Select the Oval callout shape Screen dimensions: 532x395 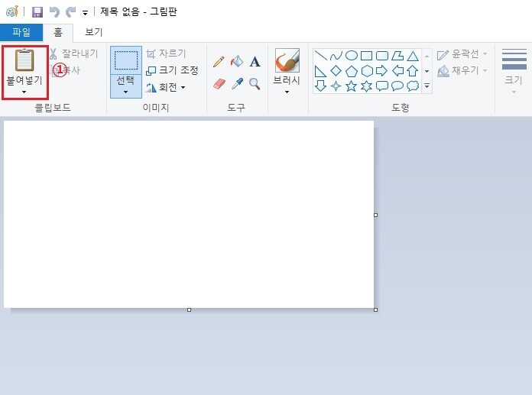tap(397, 86)
